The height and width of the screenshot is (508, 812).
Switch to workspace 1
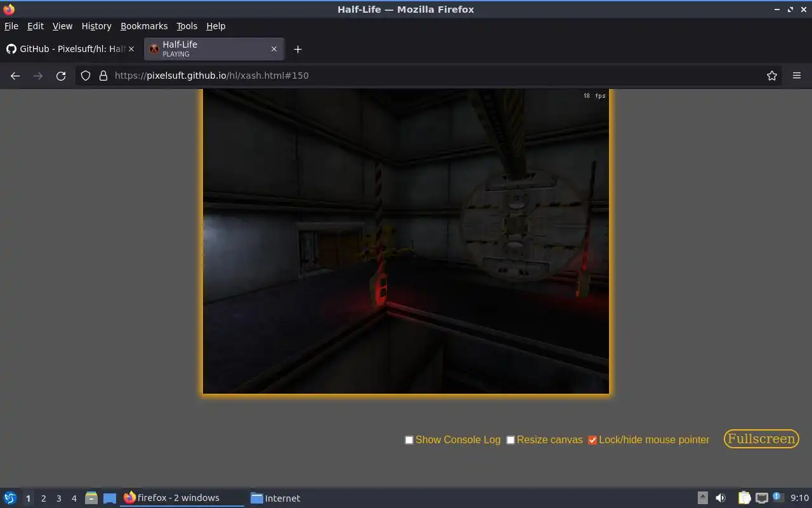pyautogui.click(x=28, y=498)
